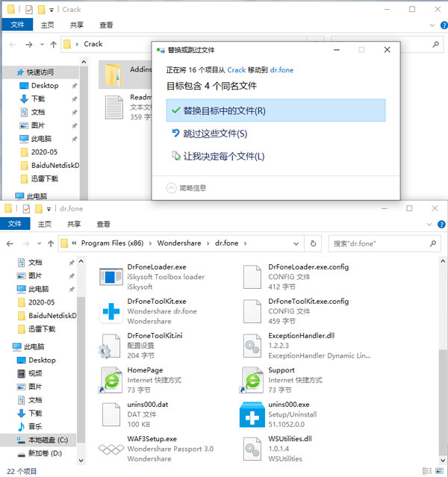Viewport: 448px width, 477px height.
Task: Refresh the dr.fone folder view
Action: 313,243
